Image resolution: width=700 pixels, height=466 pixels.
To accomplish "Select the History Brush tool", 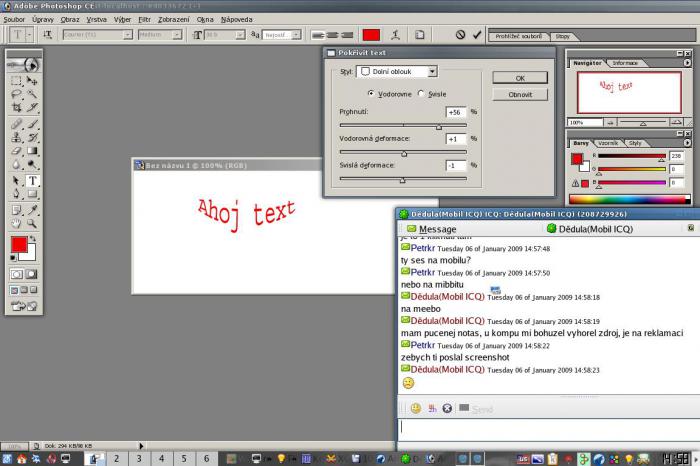I will pyautogui.click(x=32, y=137).
